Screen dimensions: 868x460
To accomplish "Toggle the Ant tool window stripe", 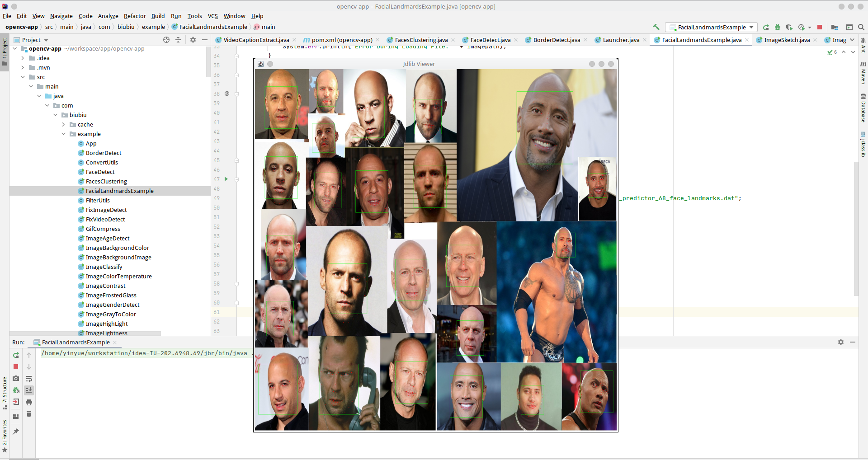I will coord(863,45).
